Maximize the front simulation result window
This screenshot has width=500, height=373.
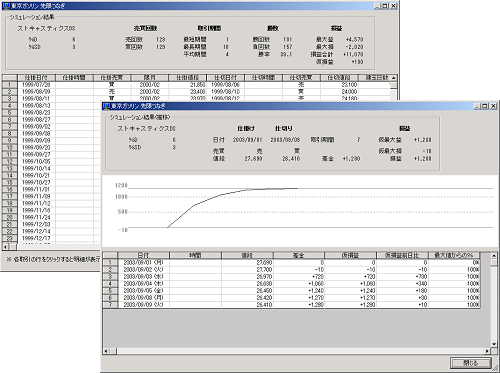click(x=485, y=106)
